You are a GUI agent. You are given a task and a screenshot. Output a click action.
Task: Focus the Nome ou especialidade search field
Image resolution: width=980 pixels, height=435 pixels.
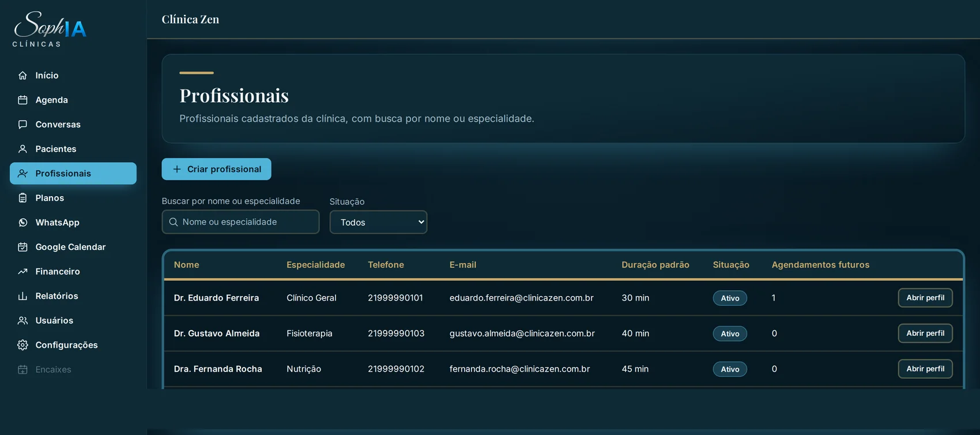(x=240, y=222)
